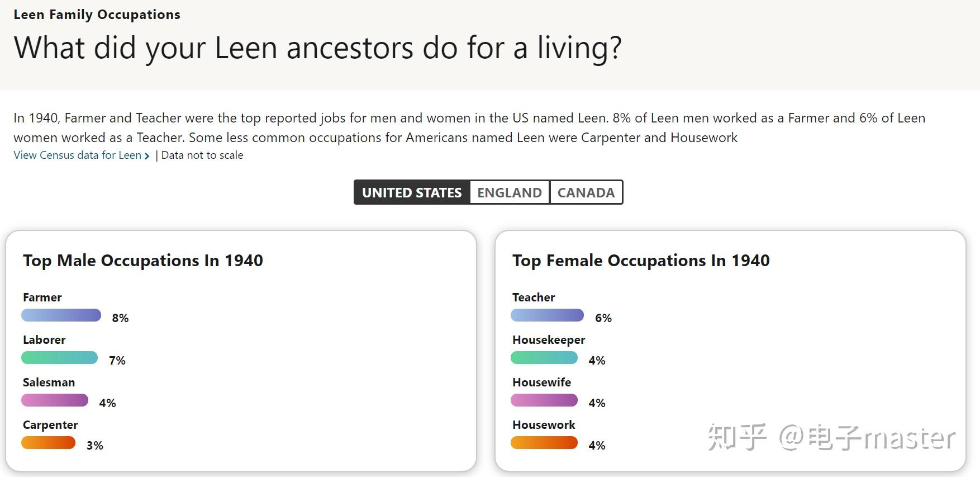Click the Carpenter occupation label
Image resolution: width=980 pixels, height=477 pixels.
click(x=50, y=425)
